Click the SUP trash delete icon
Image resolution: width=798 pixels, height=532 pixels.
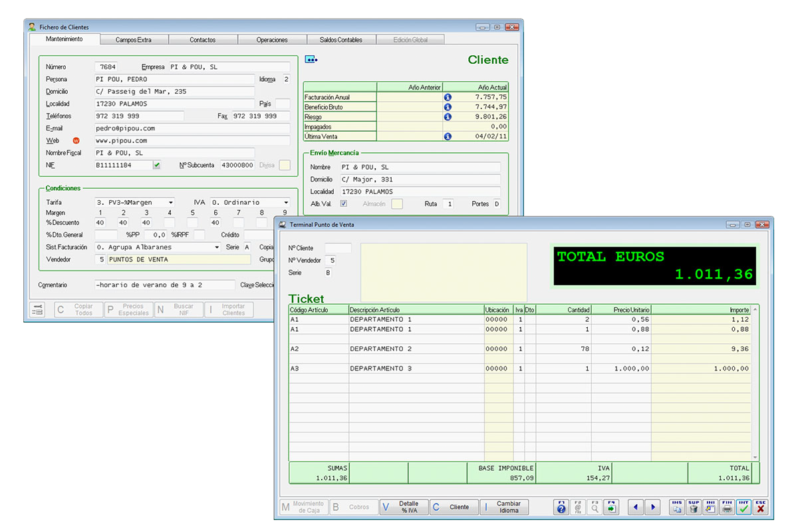[x=694, y=507]
